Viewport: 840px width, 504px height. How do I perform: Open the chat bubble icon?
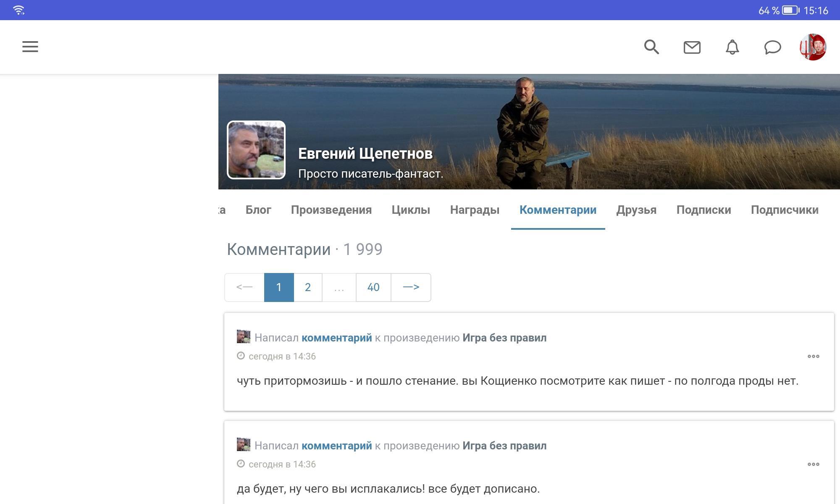(x=772, y=47)
